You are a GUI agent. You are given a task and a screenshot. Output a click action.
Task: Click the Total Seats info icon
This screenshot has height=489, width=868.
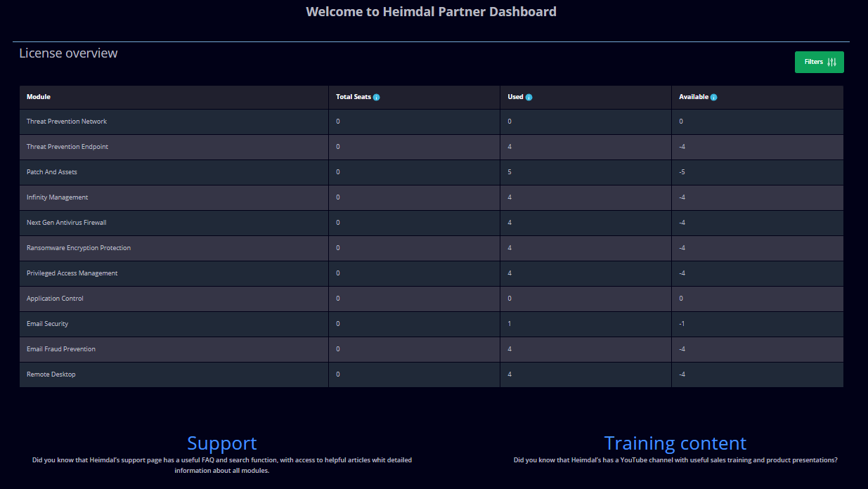[x=377, y=97]
